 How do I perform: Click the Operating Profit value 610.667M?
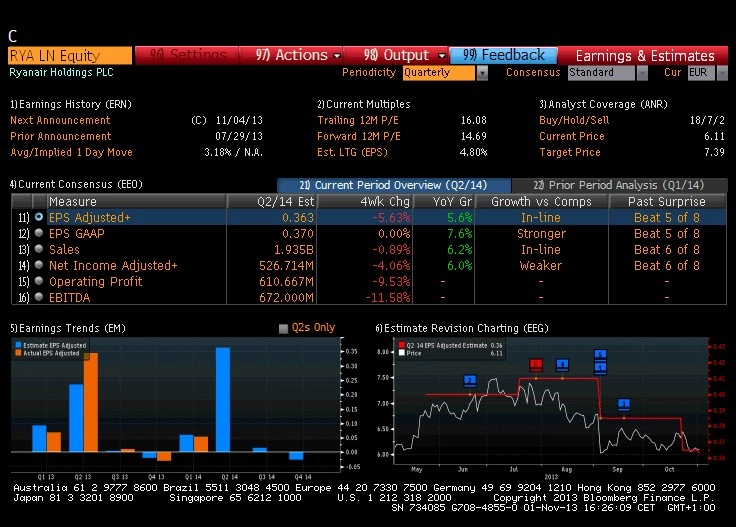[286, 281]
